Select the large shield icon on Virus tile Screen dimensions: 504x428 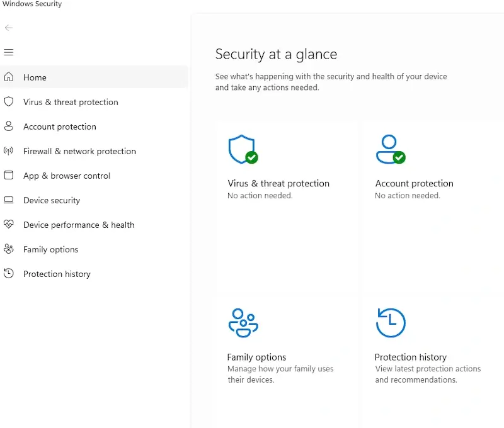(242, 149)
